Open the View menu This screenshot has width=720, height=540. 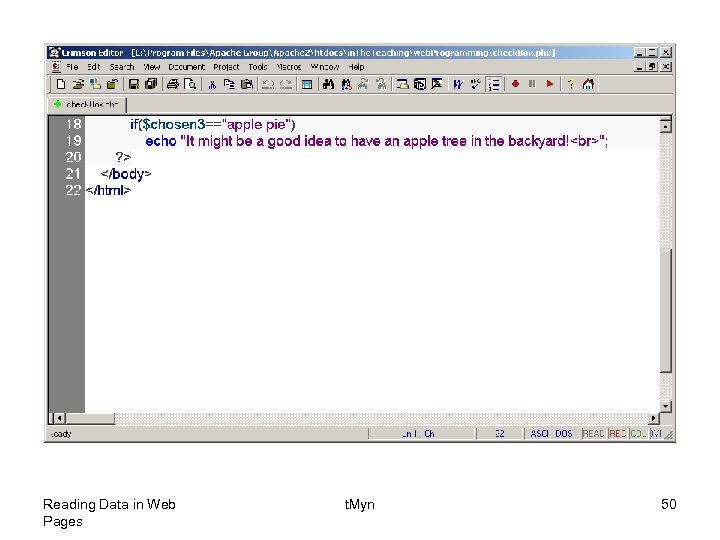[152, 67]
